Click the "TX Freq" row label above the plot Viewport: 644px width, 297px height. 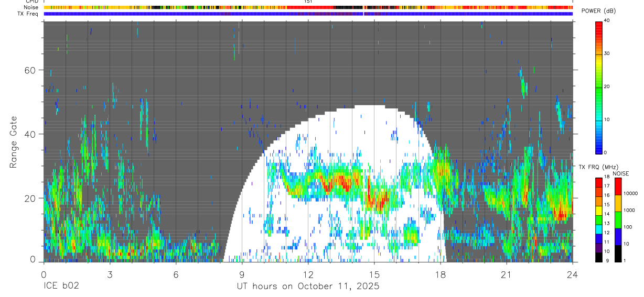[27, 14]
